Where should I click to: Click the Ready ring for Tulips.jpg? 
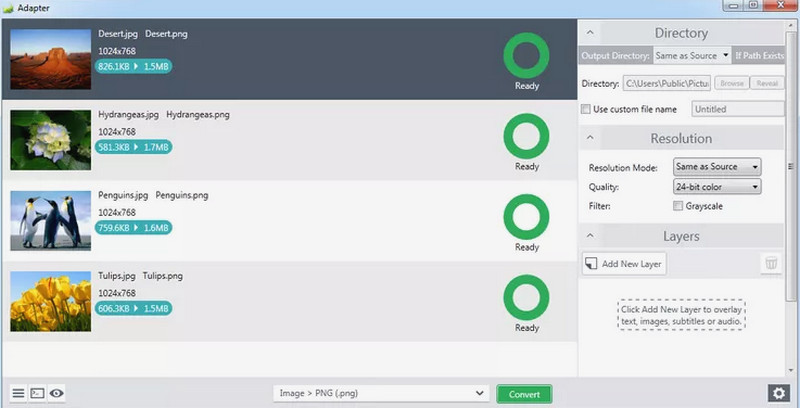coord(526,297)
